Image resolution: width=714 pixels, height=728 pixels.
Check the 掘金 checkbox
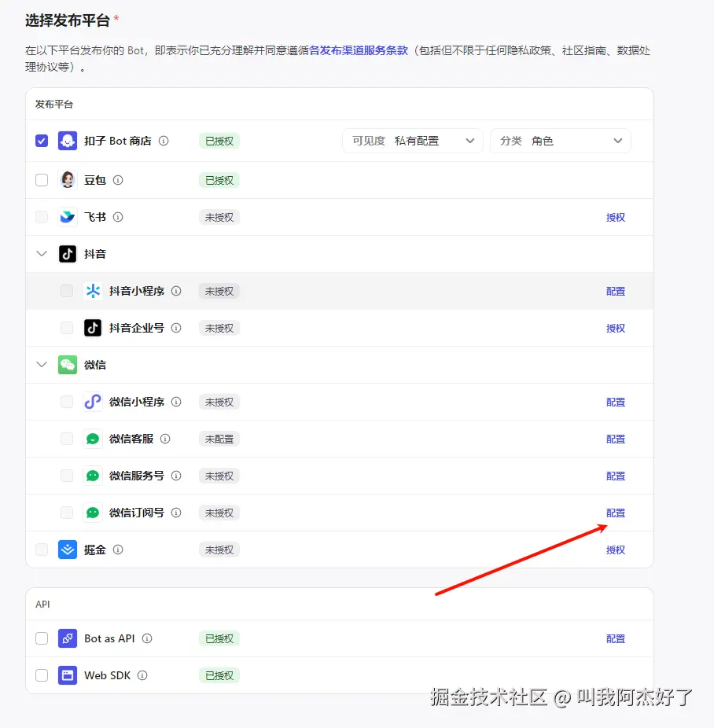pos(42,550)
